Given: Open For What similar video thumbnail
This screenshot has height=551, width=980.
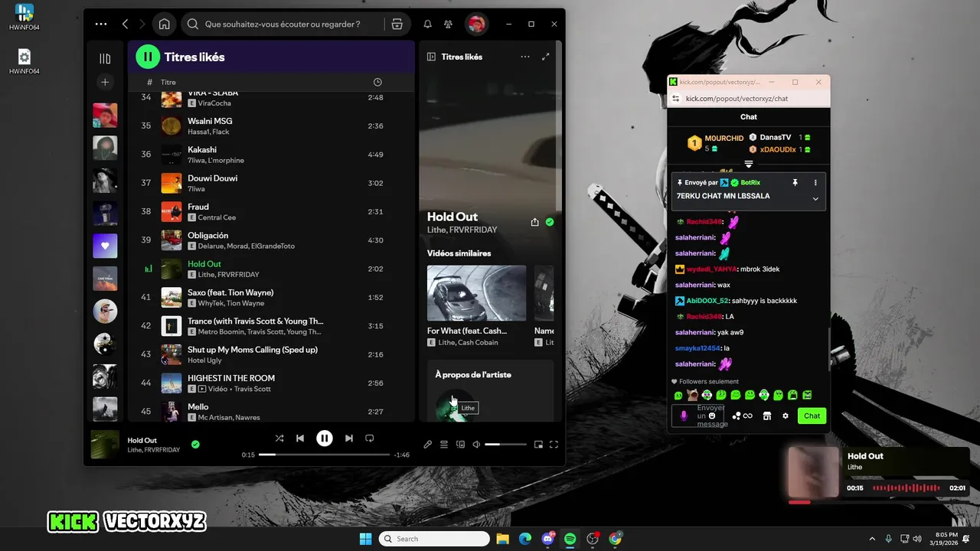Looking at the screenshot, I should (476, 293).
